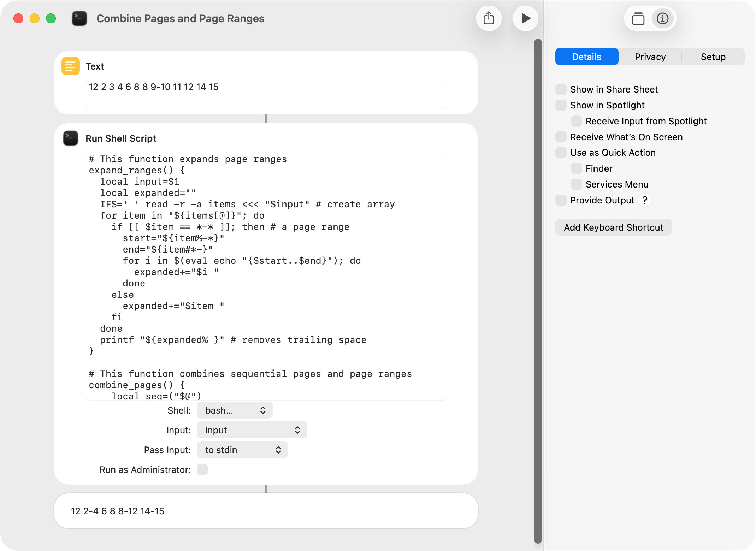The image size is (756, 551).
Task: Open the Shell bash dropdown
Action: click(235, 410)
